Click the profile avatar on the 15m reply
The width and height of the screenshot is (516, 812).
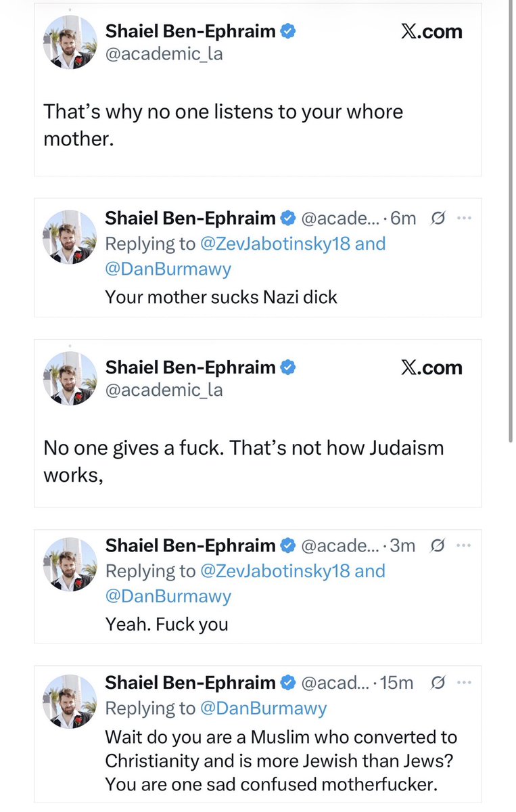pyautogui.click(x=70, y=702)
